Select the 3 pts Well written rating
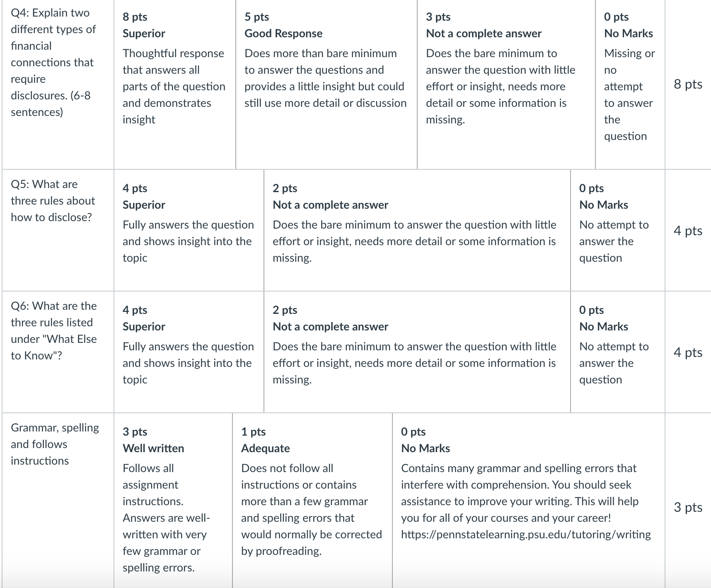Screen dimensions: 711x588 click(x=173, y=500)
